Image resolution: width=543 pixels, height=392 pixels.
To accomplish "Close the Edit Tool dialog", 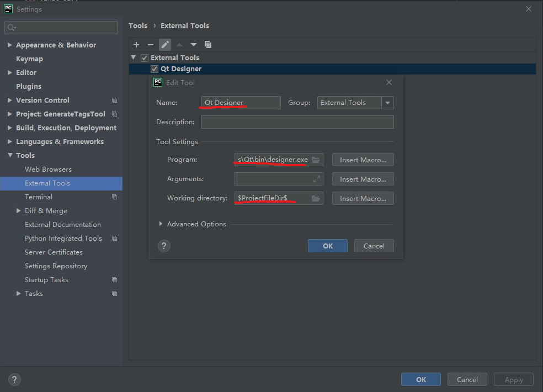I will pyautogui.click(x=389, y=82).
